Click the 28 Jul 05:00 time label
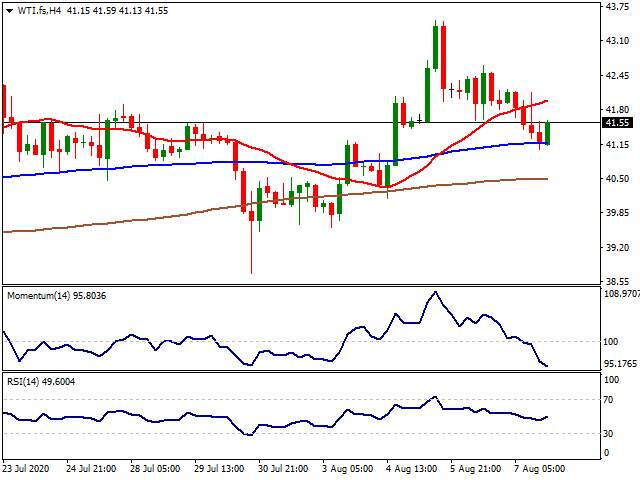The image size is (640, 480). tap(155, 468)
